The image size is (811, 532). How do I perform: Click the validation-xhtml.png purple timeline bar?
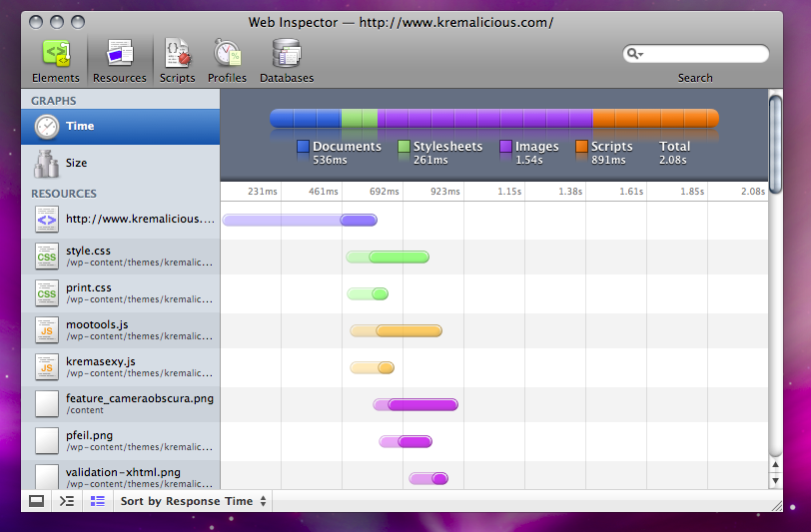pos(428,479)
